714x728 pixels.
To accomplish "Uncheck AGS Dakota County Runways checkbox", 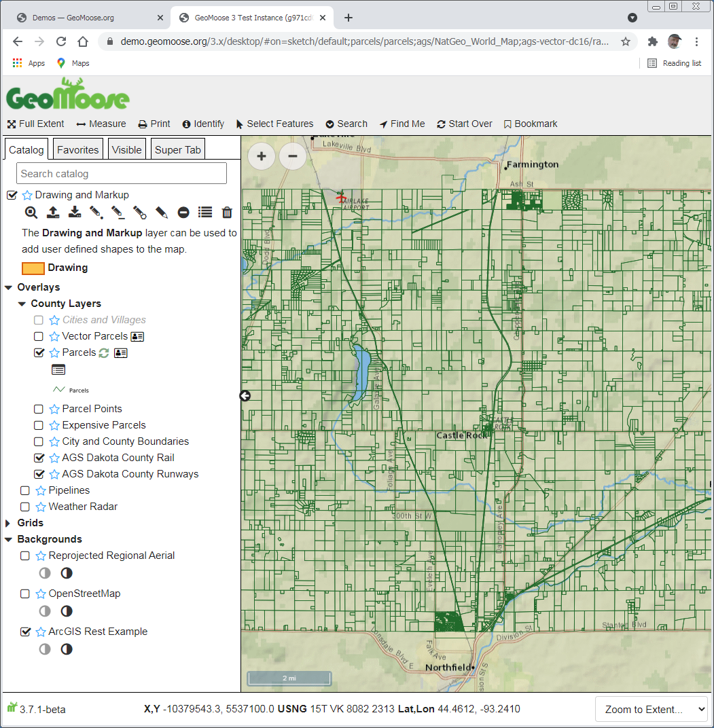I will click(x=39, y=474).
